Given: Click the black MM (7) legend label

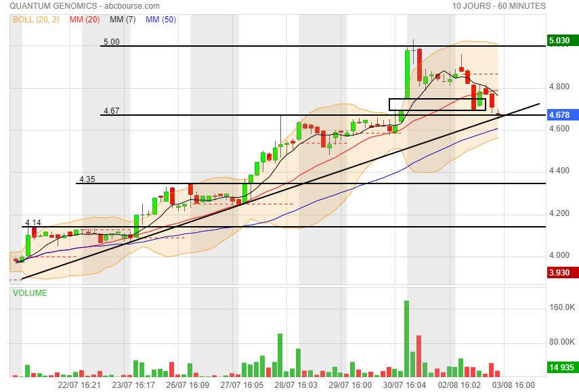Looking at the screenshot, I should 123,20.
